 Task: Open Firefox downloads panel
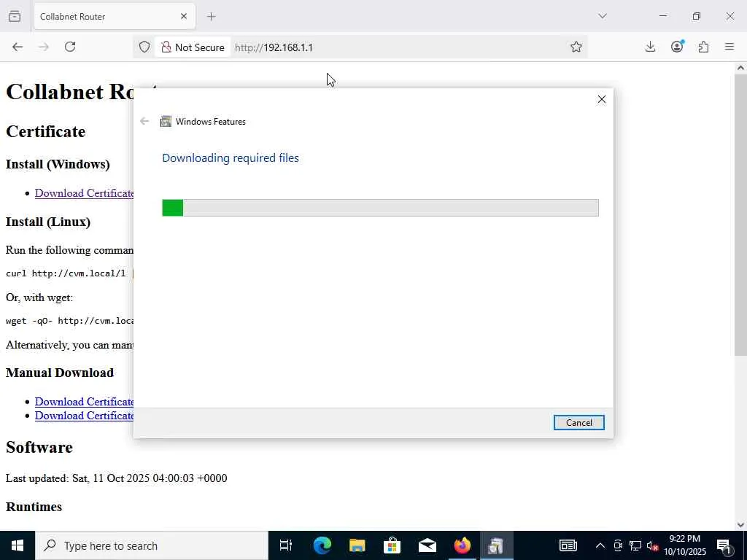(x=650, y=47)
